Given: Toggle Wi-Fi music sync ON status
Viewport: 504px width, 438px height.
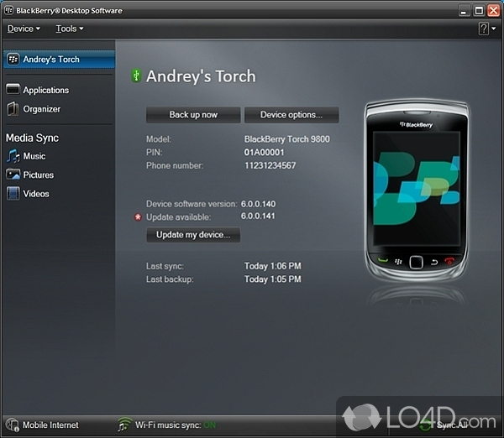Looking at the screenshot, I should pyautogui.click(x=209, y=425).
